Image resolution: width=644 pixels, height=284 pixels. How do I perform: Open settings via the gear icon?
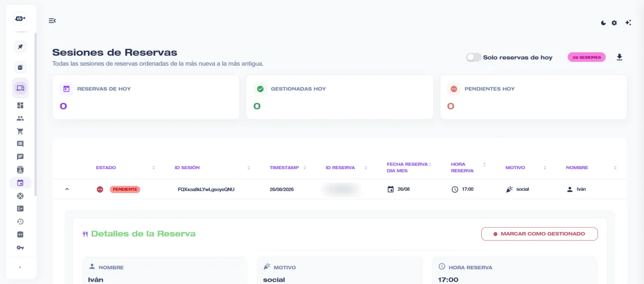(x=614, y=23)
